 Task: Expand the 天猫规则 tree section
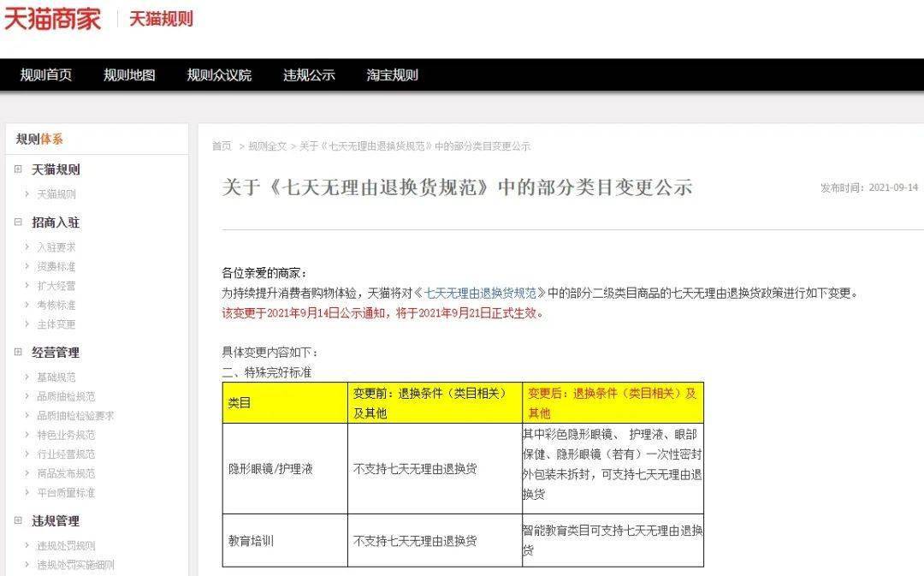(18, 169)
